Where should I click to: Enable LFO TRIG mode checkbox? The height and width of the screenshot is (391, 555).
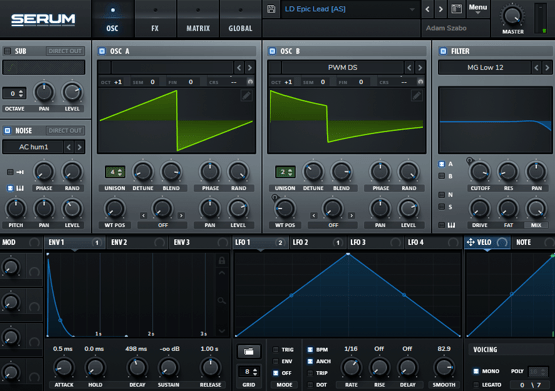point(275,349)
